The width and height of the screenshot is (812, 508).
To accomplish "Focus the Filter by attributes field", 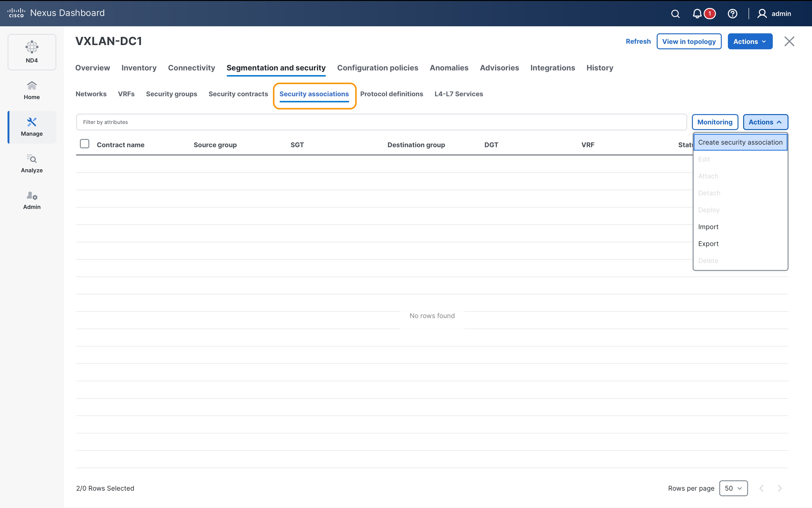I will click(x=381, y=122).
